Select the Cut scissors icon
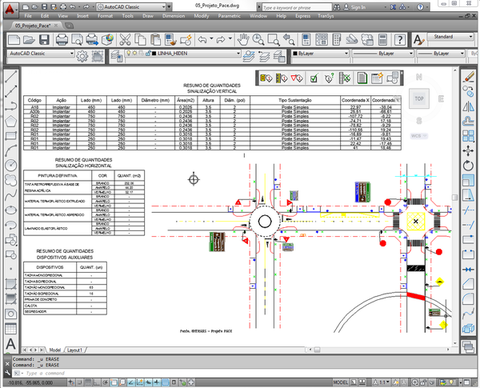480x388 pixels. point(125,40)
